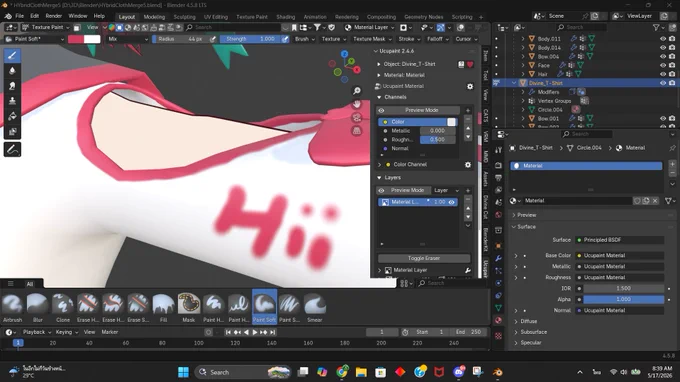
Task: Select the Draw brush tool
Action: (12, 55)
